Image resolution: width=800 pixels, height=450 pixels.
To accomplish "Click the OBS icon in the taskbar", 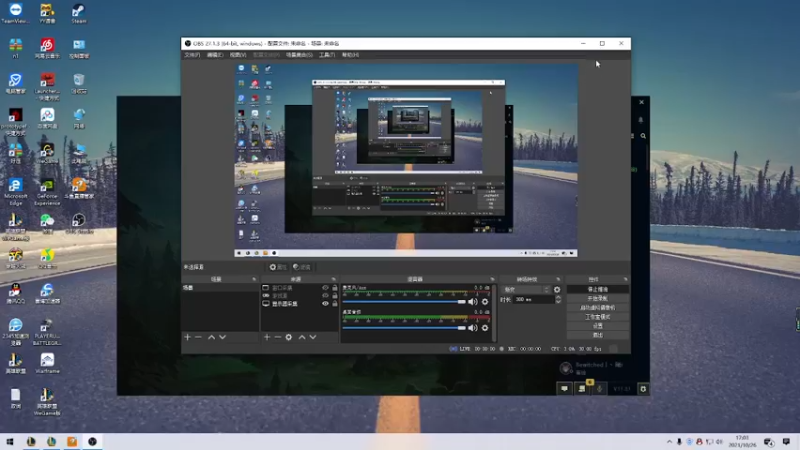I will 92,441.
